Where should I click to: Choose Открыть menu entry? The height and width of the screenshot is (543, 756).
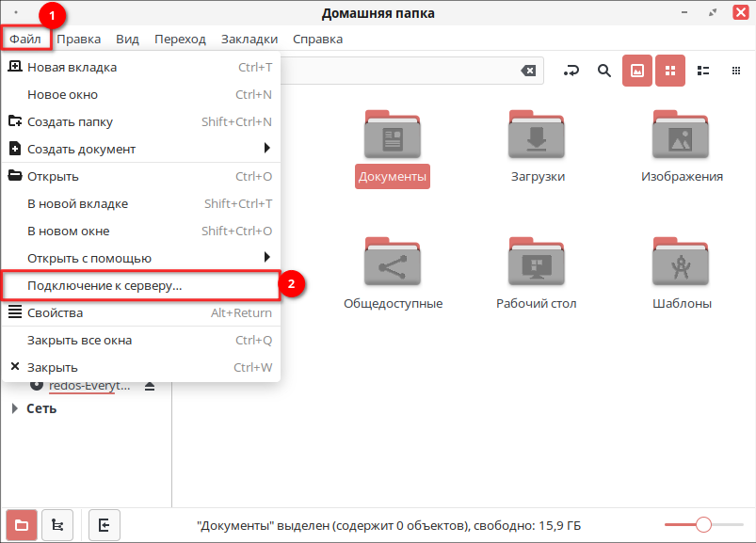(141, 176)
